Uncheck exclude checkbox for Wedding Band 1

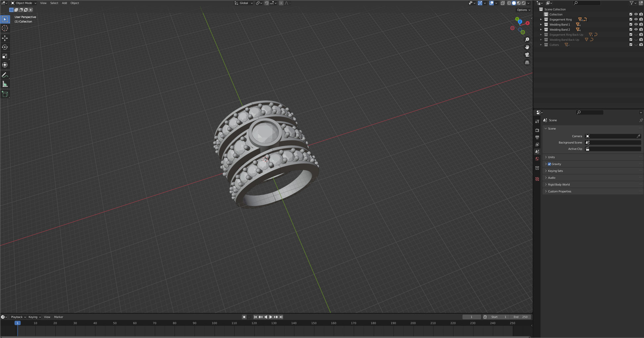pyautogui.click(x=631, y=24)
